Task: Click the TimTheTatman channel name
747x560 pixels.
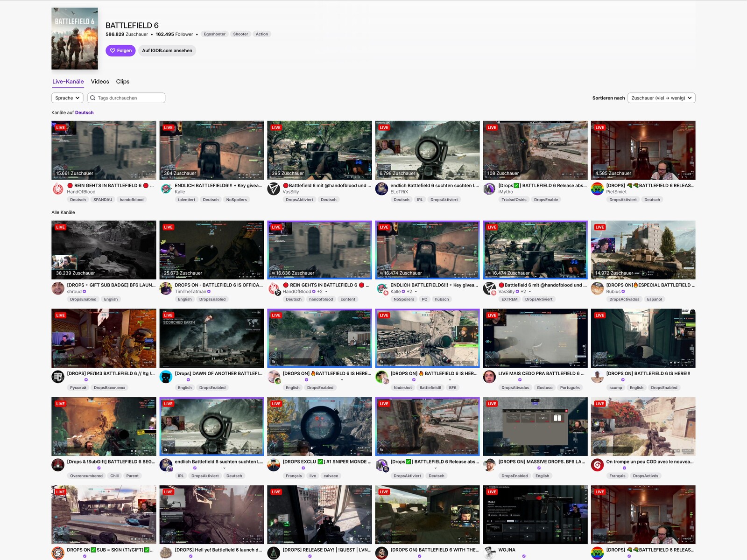Action: pos(190,292)
